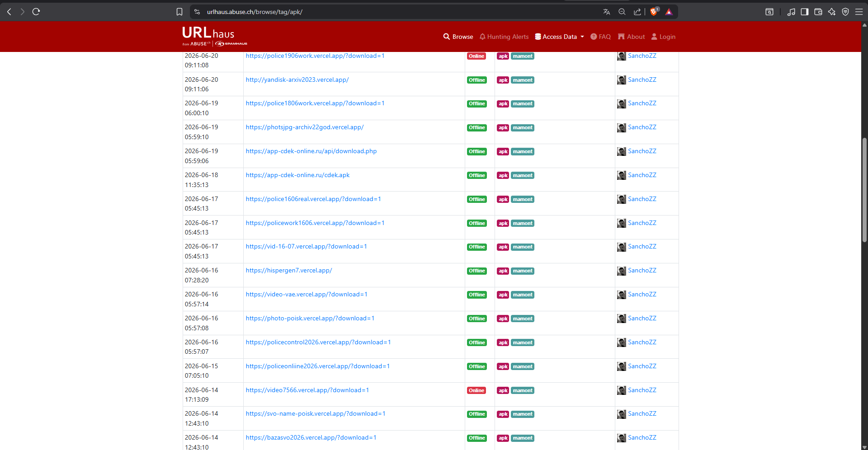The height and width of the screenshot is (450, 868).
Task: Click the red Online badge for video7566
Action: (476, 390)
